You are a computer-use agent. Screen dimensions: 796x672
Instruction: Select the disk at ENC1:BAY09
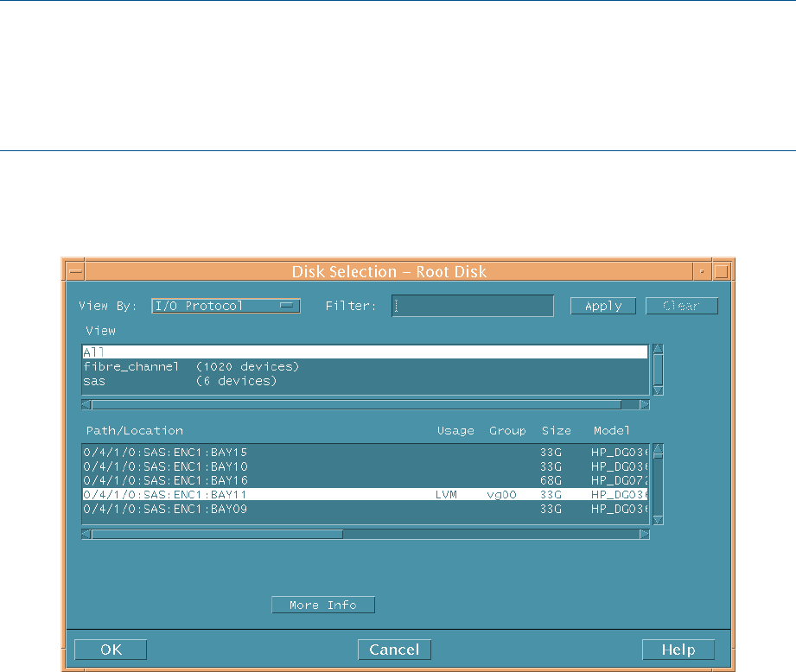tap(365, 509)
